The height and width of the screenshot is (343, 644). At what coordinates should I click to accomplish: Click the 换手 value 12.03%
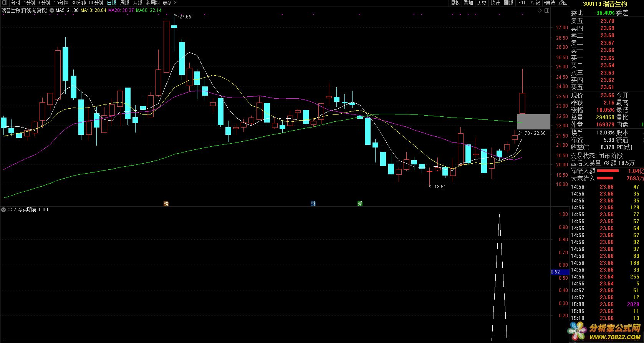(x=605, y=133)
